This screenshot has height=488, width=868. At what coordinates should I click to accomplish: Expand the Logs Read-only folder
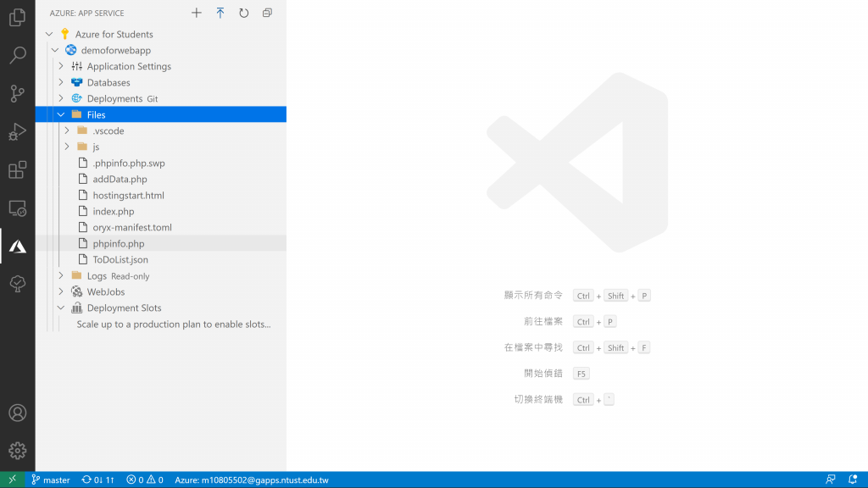click(61, 275)
